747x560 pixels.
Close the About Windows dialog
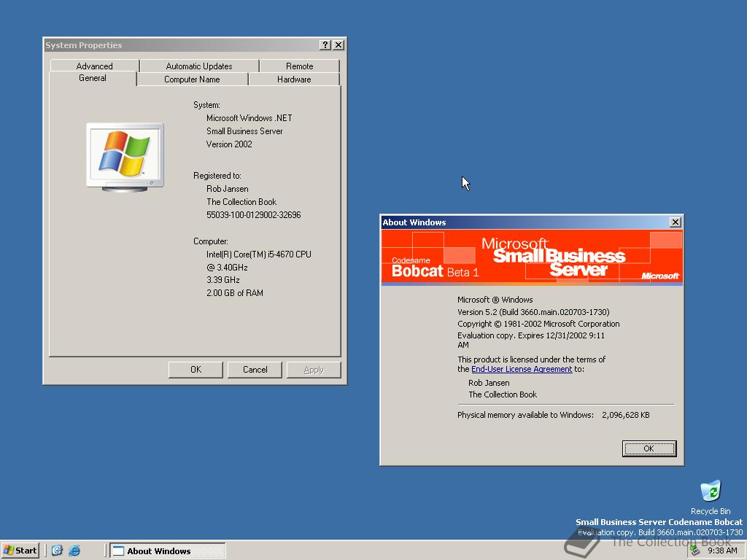(675, 222)
